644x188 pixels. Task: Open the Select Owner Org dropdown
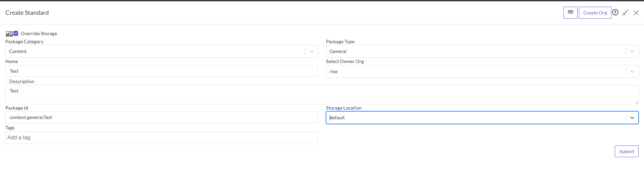click(482, 71)
